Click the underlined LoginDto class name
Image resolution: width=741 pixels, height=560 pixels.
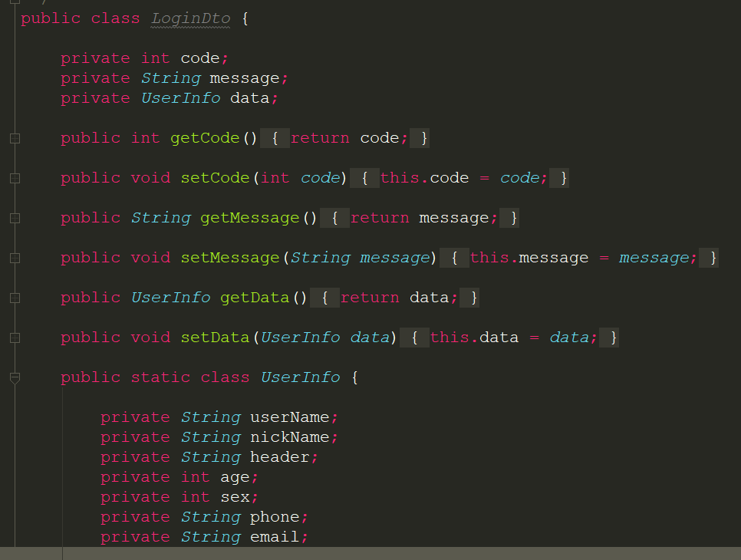tap(190, 18)
